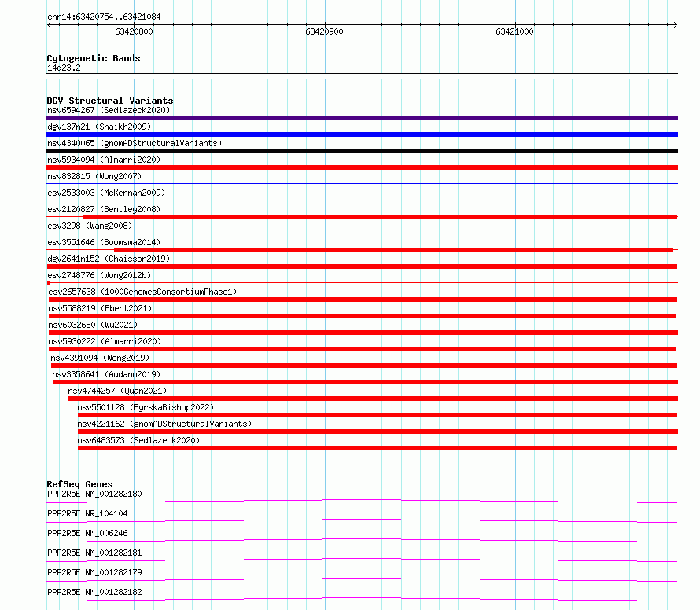This screenshot has width=700, height=610.
Task: Select variant dgv137n21 (Shaikh2009) label
Action: [99, 127]
